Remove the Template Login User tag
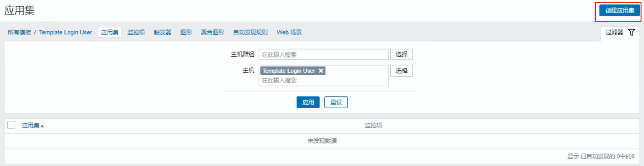The height and width of the screenshot is (166, 644). [321, 71]
